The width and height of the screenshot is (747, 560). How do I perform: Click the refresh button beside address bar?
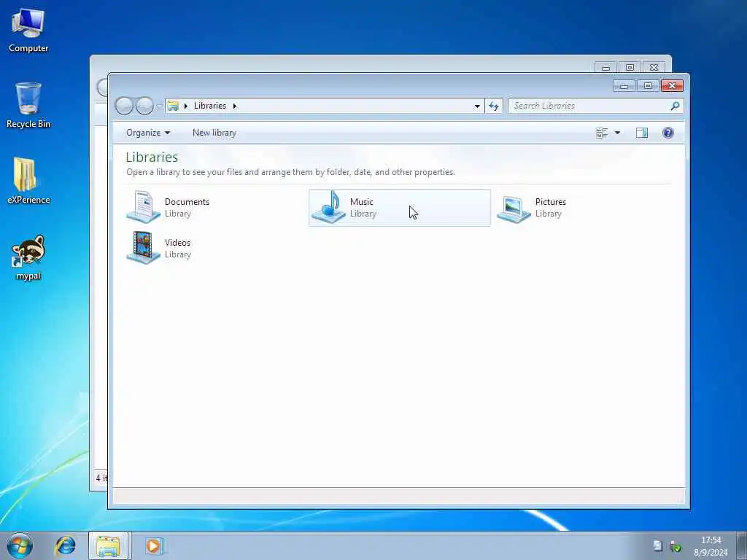[494, 106]
